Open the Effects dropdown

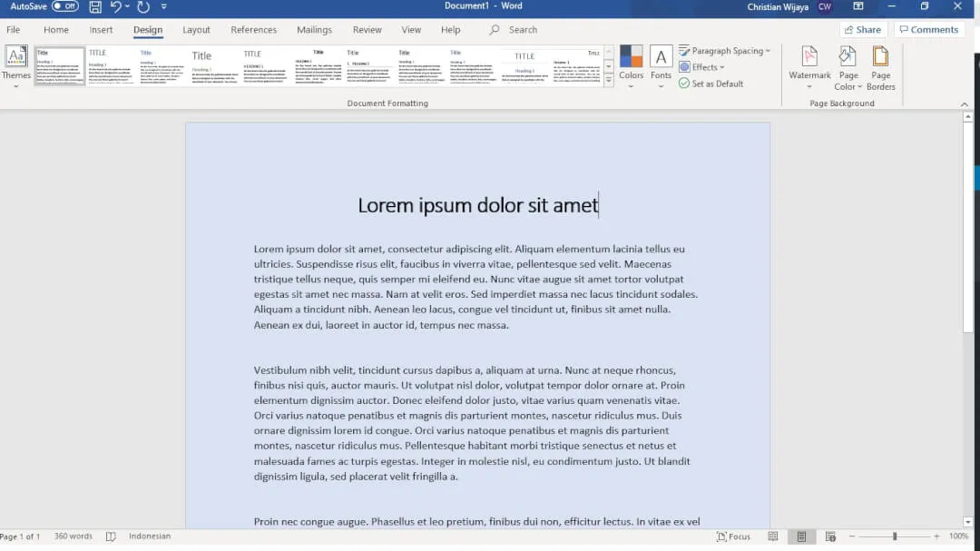tap(701, 67)
